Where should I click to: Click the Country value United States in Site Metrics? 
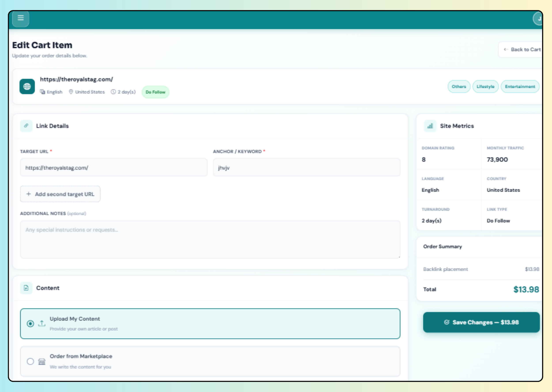[503, 190]
